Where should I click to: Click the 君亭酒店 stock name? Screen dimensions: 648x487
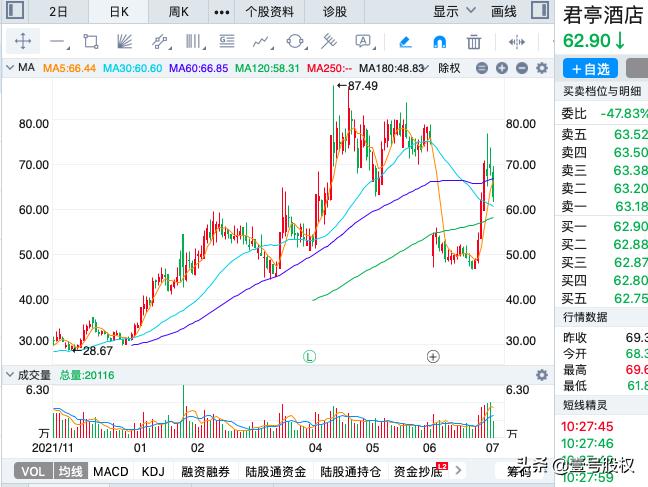click(603, 15)
